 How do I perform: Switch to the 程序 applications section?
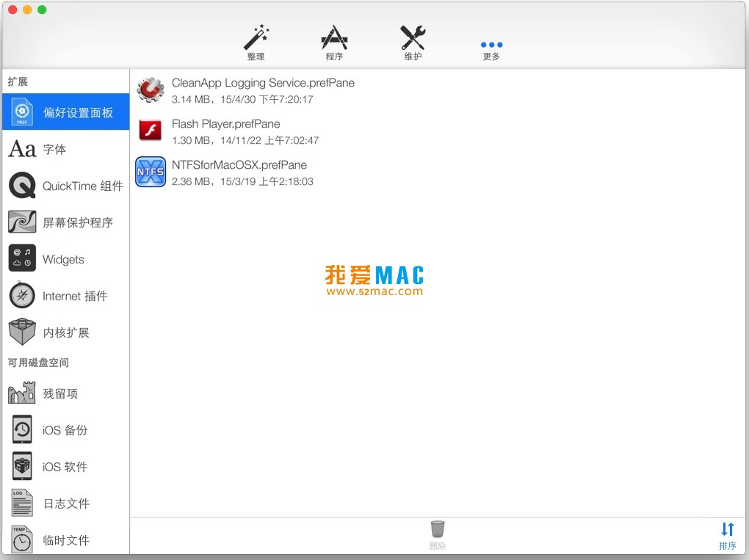pos(334,37)
